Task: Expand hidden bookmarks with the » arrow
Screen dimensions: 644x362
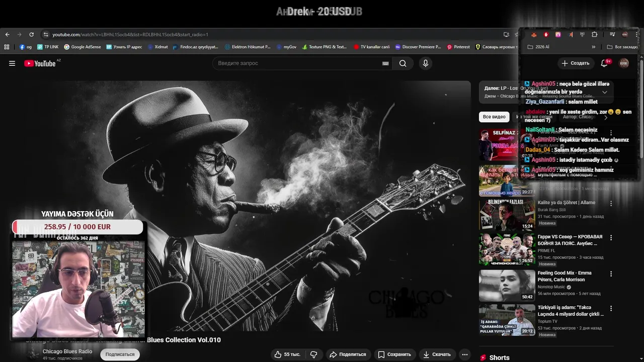Action: coord(594,47)
